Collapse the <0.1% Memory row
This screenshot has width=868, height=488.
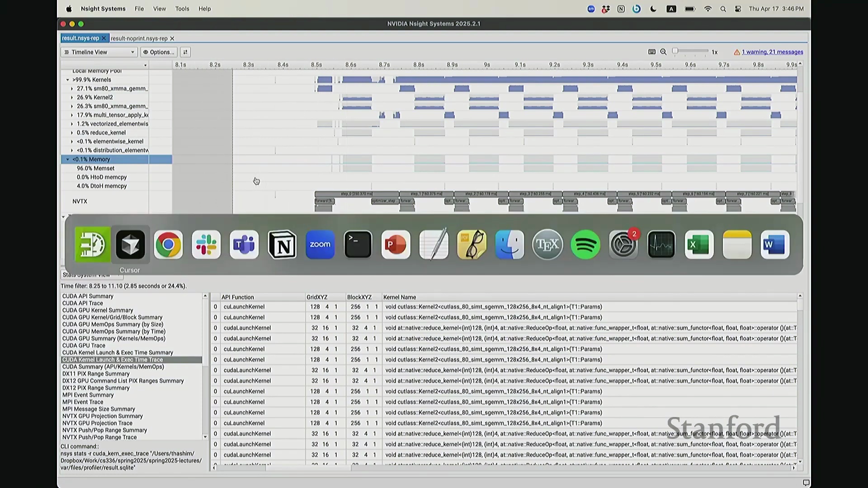tap(68, 160)
